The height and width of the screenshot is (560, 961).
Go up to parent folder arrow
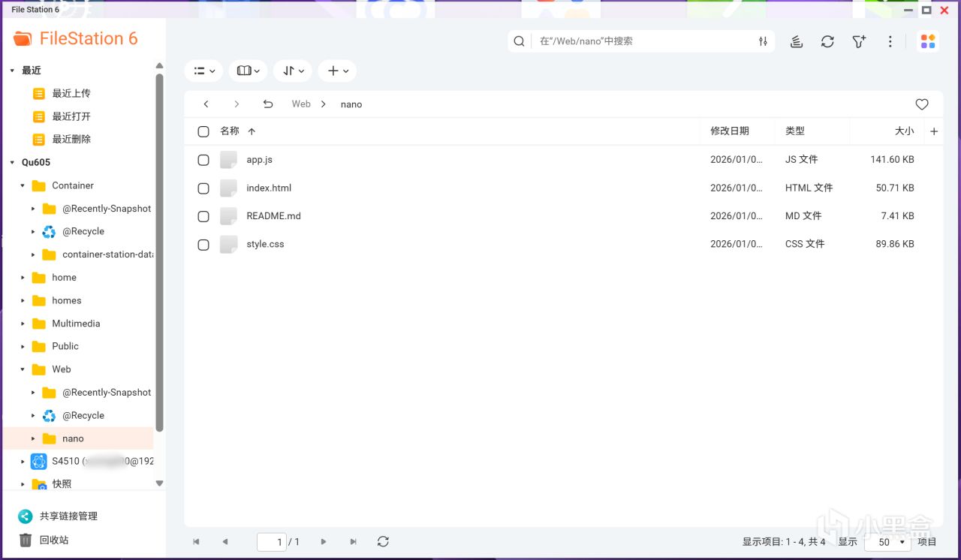[x=268, y=104]
